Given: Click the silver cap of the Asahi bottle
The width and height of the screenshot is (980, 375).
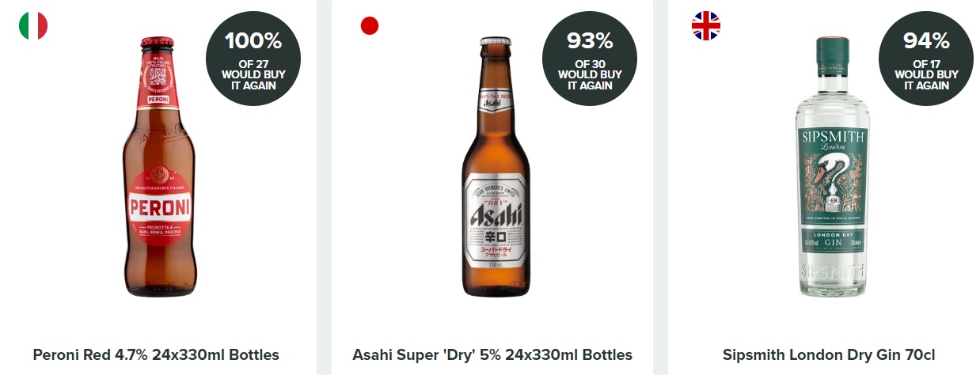Looking at the screenshot, I should (495, 41).
